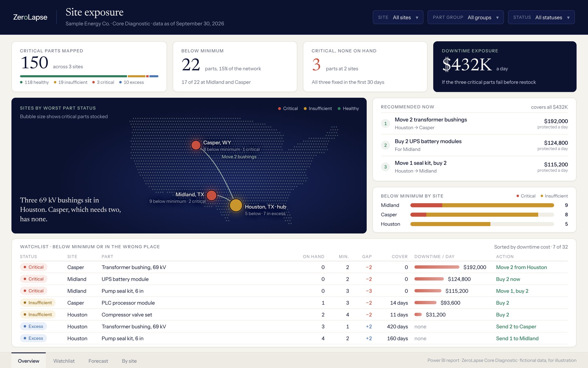Toggle Insufficient legend in map panel
The image size is (588, 368).
point(318,108)
